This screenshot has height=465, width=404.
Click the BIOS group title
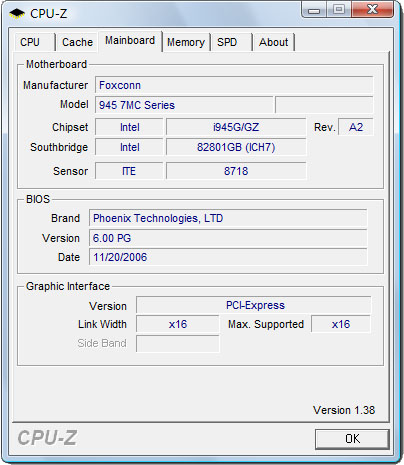pyautogui.click(x=38, y=199)
